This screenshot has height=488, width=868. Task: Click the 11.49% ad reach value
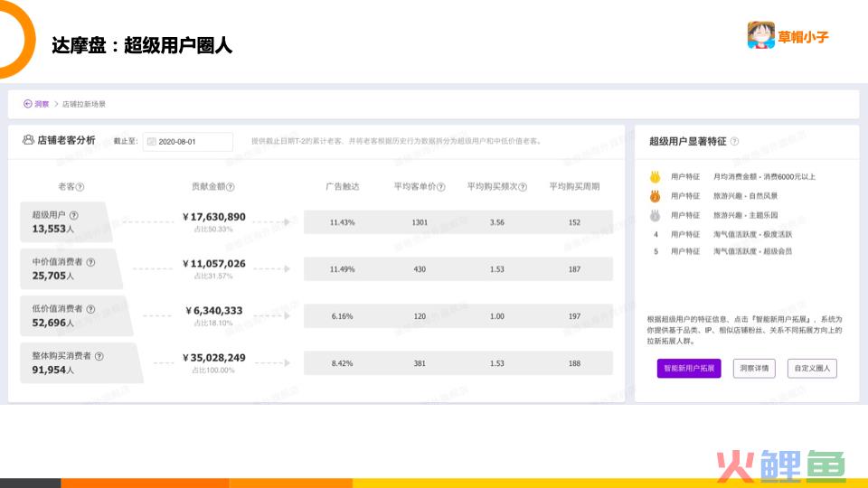[x=342, y=269]
